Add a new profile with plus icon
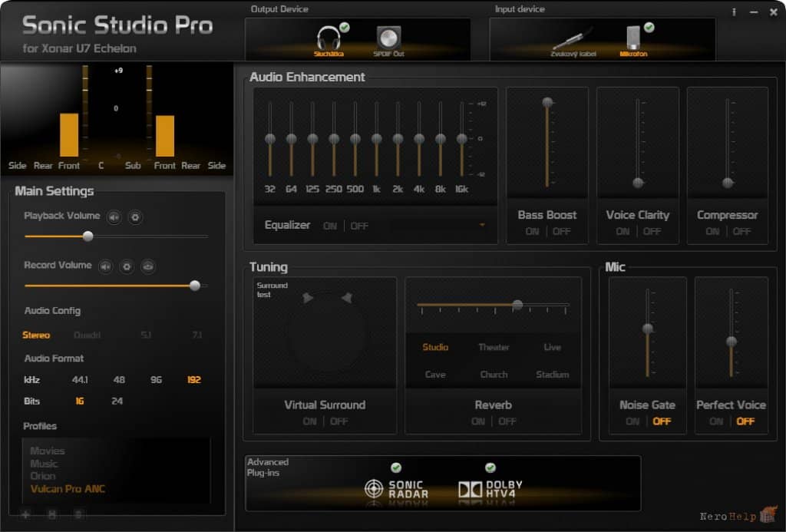The width and height of the screenshot is (786, 532). [x=25, y=514]
